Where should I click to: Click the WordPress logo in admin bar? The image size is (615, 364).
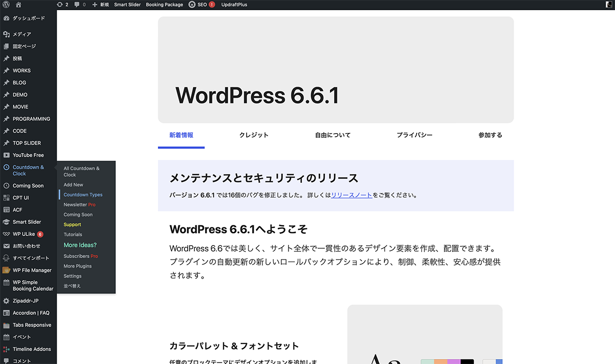point(6,5)
